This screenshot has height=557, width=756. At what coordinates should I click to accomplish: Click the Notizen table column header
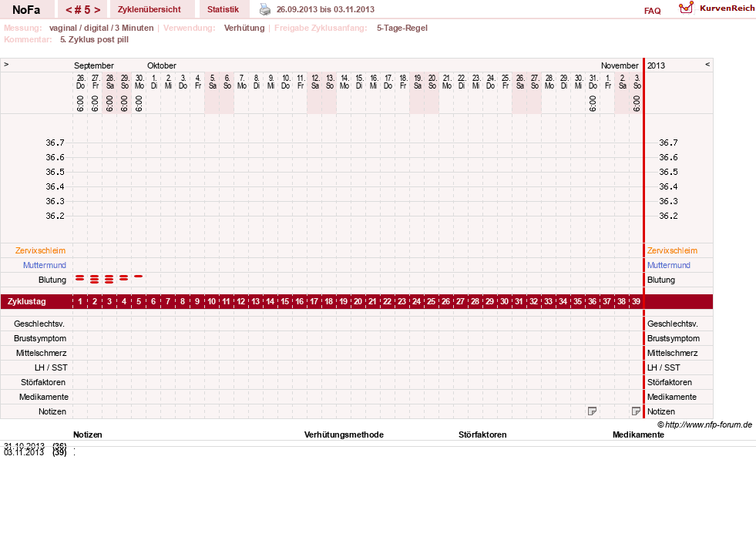click(88, 435)
